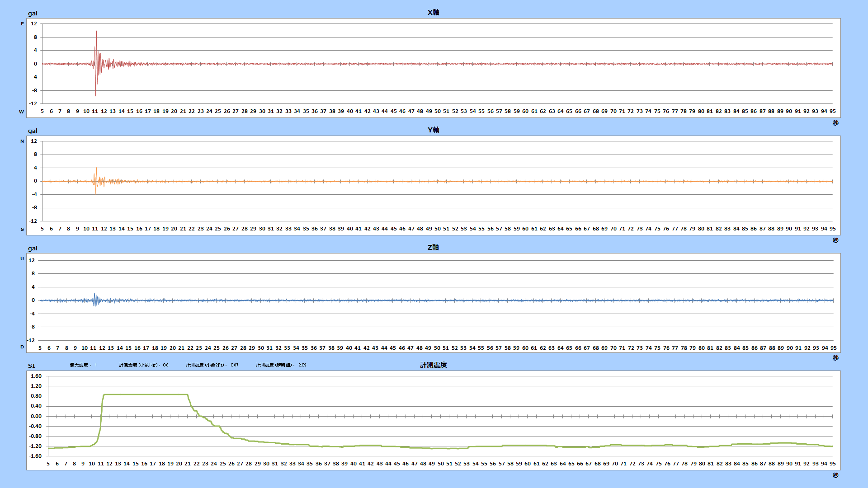Click the 40 second tick on 計測震度 time axis

point(353,464)
